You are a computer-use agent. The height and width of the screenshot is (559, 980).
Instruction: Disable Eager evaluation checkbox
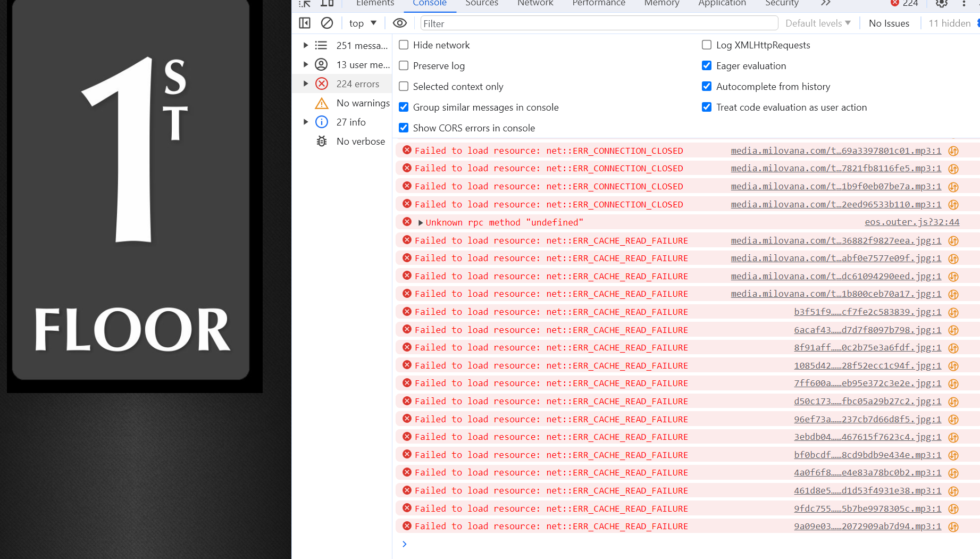[x=707, y=65]
